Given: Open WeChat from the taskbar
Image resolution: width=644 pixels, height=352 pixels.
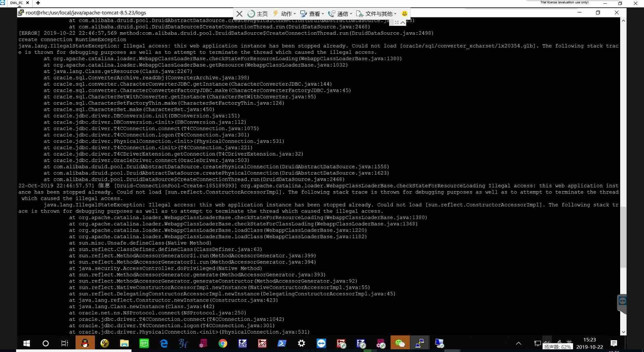Looking at the screenshot, I should [400, 343].
